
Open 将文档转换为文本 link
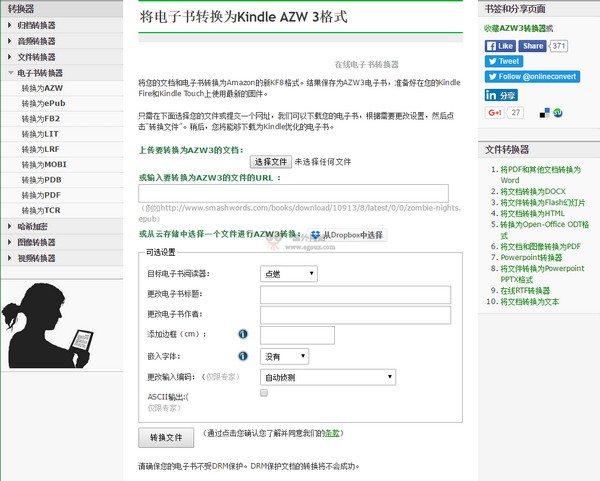coord(530,302)
